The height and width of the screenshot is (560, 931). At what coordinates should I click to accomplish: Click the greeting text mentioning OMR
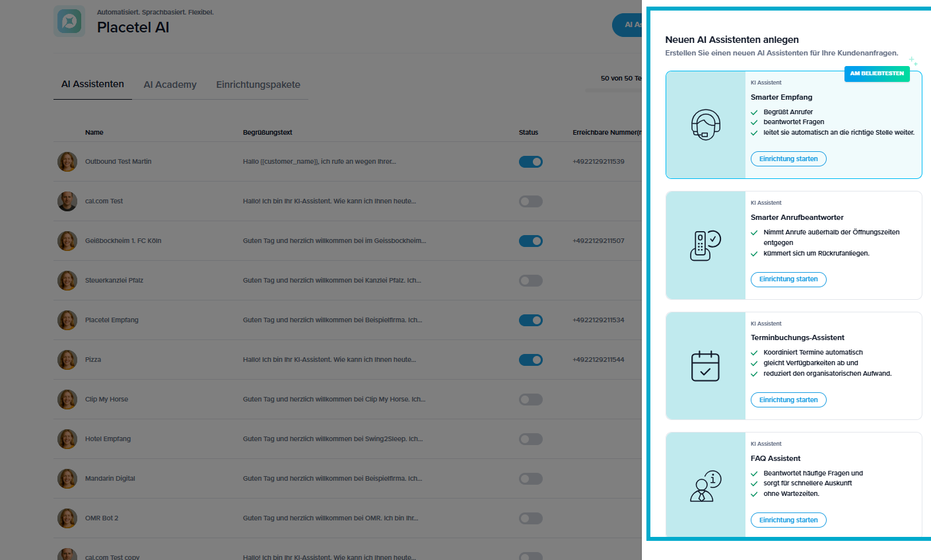pos(331,518)
